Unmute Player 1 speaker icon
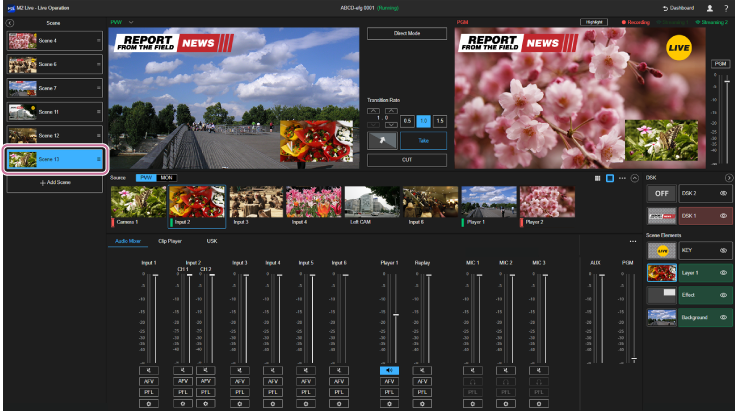Screen dimensions: 735x411 coord(388,370)
